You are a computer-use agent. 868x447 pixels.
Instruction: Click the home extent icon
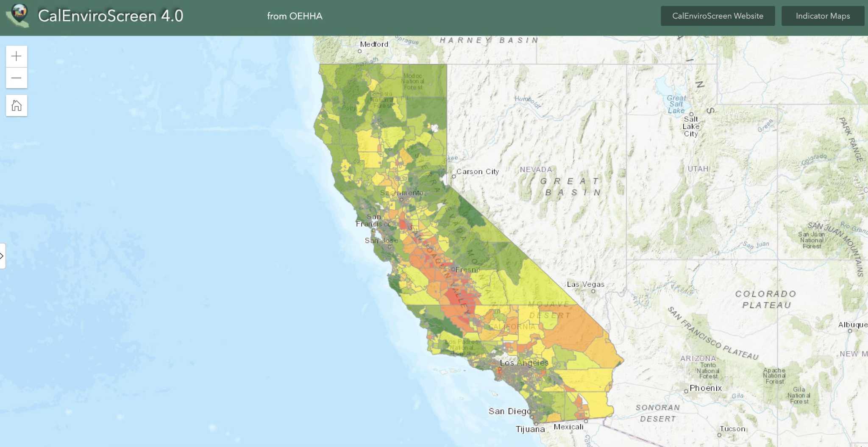(x=17, y=106)
